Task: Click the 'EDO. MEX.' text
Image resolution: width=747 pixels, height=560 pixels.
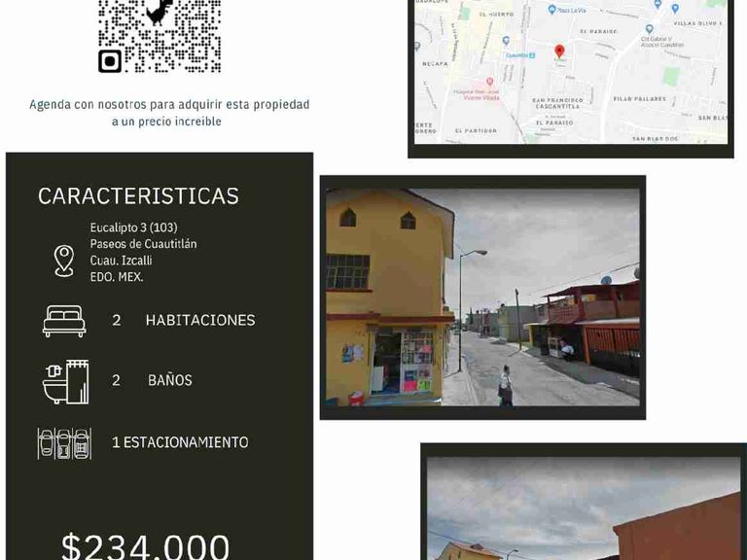Action: tap(117, 277)
